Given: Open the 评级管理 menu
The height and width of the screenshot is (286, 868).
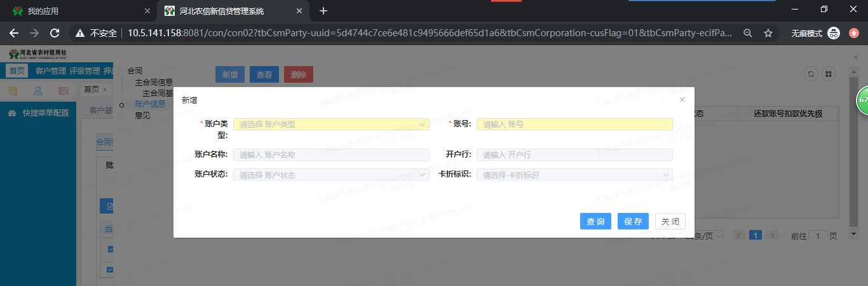Looking at the screenshot, I should pyautogui.click(x=85, y=71).
